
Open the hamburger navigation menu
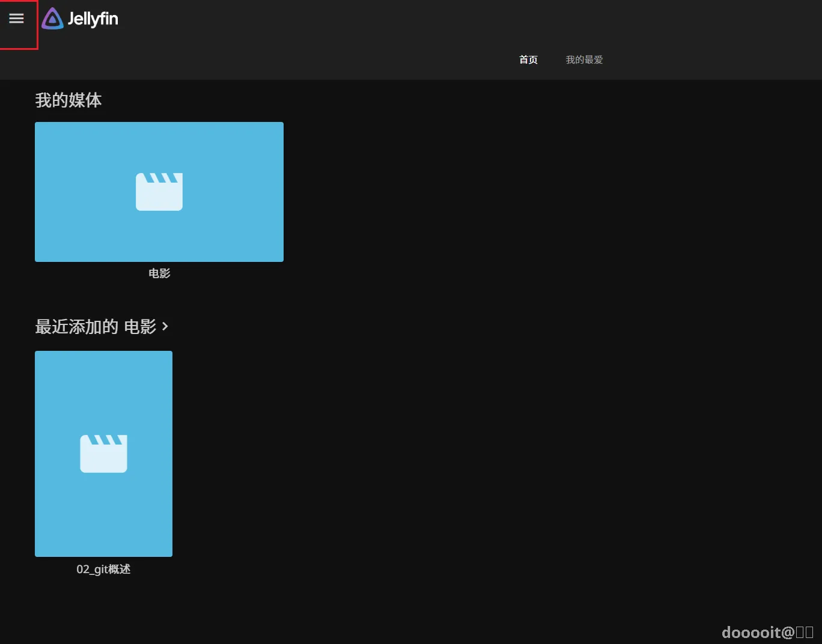click(17, 19)
